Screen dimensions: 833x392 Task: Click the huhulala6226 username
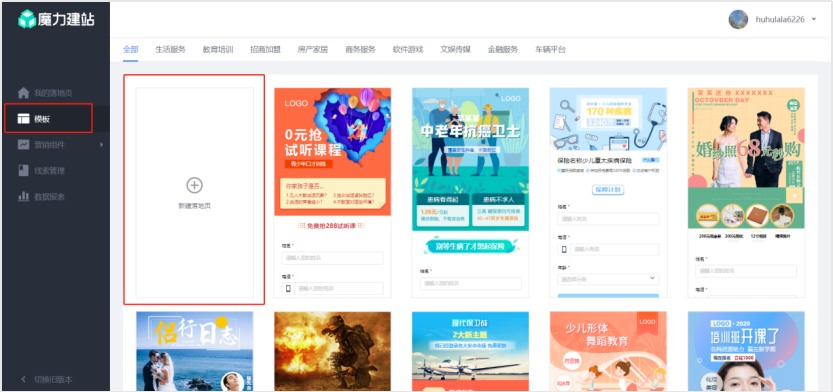pos(780,20)
